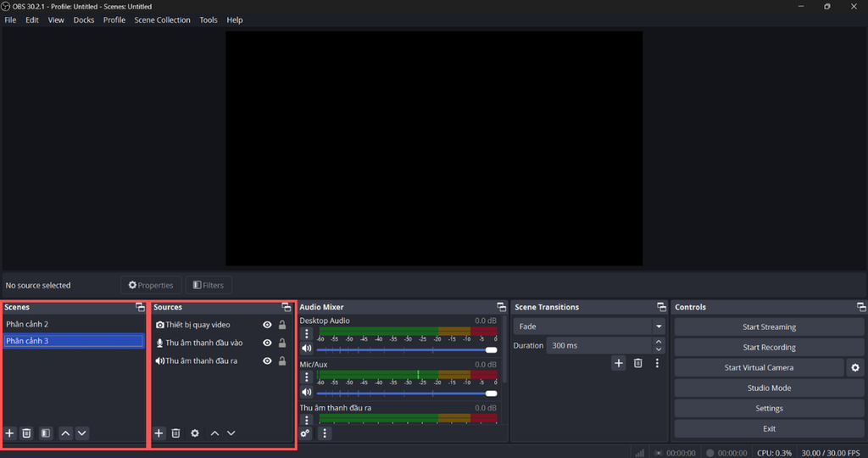Click the Start Recording button
The image size is (868, 458).
click(x=769, y=348)
